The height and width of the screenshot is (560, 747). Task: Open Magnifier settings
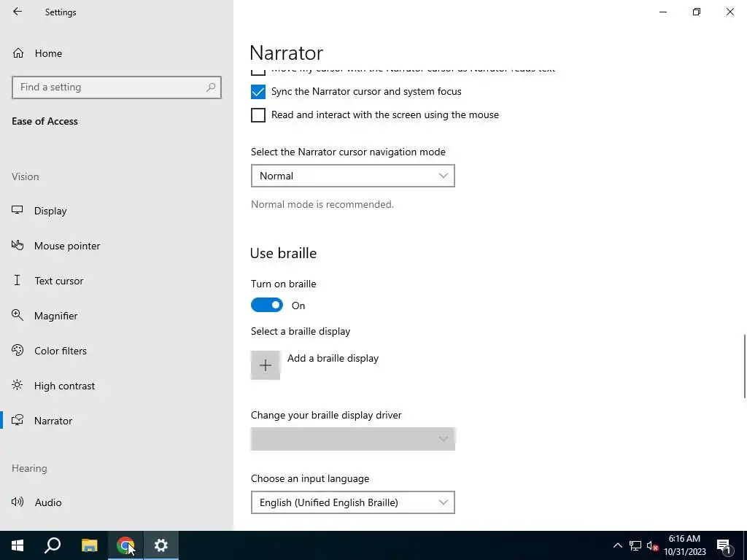[55, 316]
